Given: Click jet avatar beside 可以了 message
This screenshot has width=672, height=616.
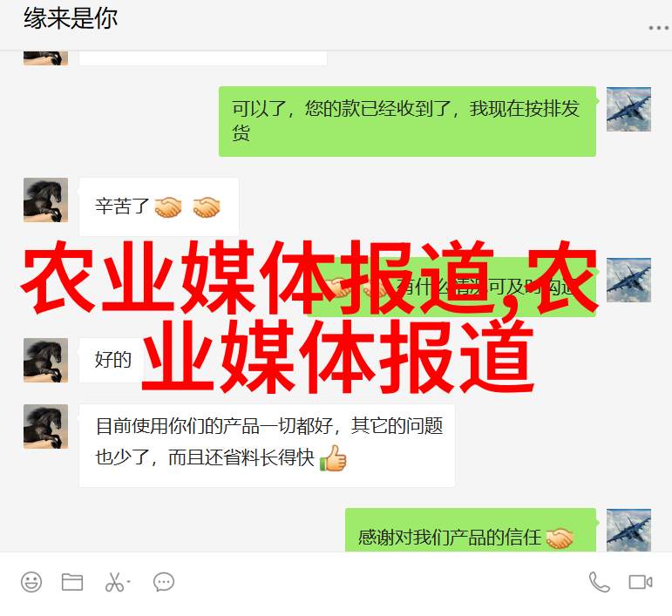Looking at the screenshot, I should point(628,109).
